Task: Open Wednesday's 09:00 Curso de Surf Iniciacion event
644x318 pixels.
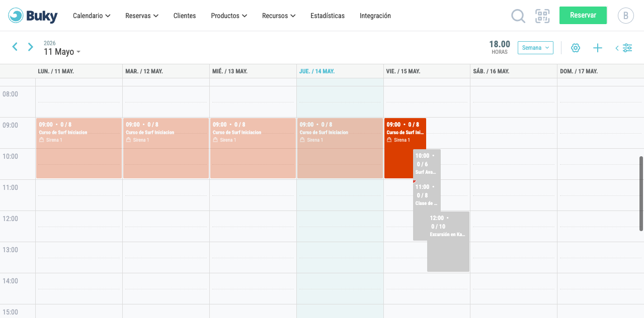Action: click(x=253, y=148)
